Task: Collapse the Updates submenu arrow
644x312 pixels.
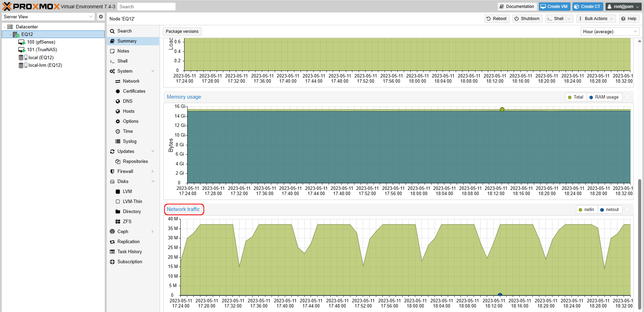Action: click(153, 151)
